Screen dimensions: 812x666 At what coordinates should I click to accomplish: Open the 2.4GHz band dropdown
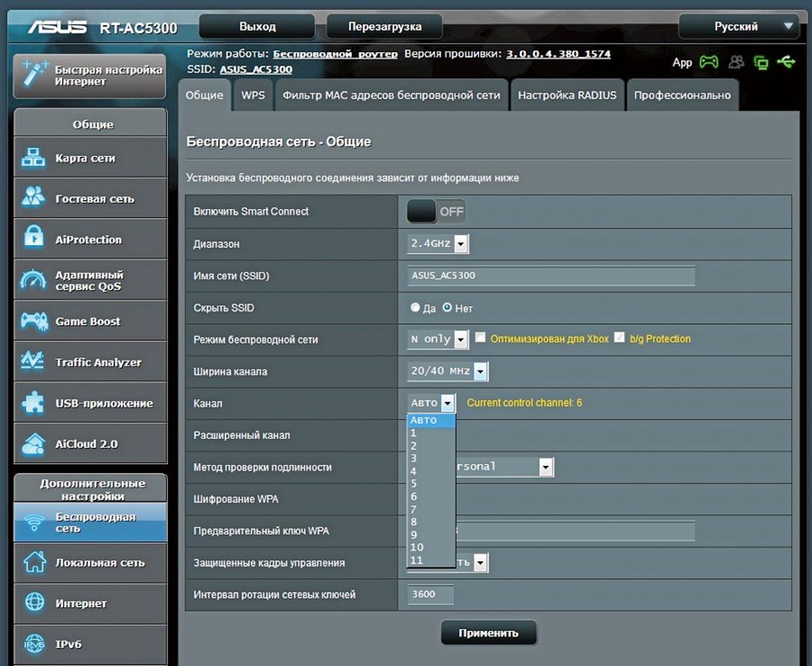click(438, 243)
